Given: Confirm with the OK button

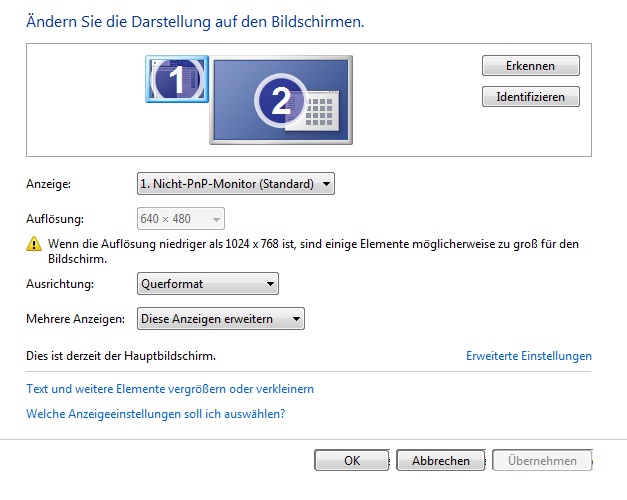Looking at the screenshot, I should tap(352, 460).
